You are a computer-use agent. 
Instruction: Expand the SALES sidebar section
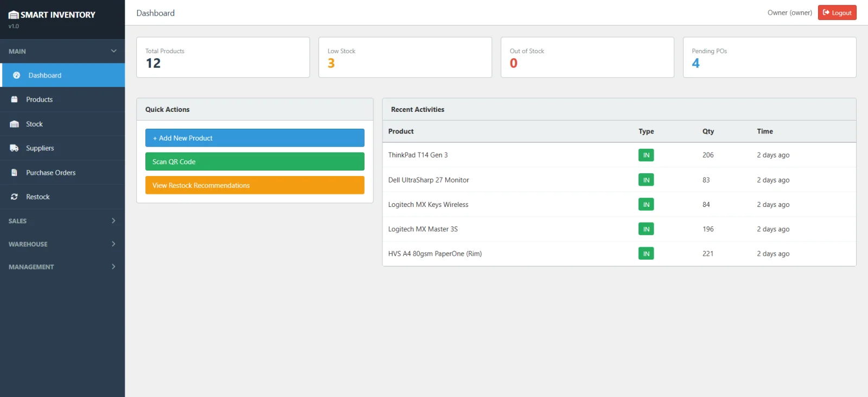point(113,221)
